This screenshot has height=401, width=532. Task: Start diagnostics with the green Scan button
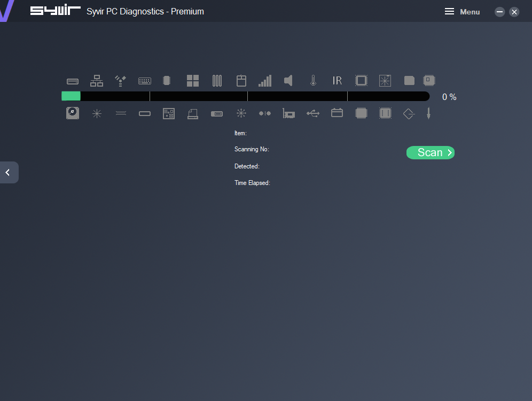tap(431, 153)
